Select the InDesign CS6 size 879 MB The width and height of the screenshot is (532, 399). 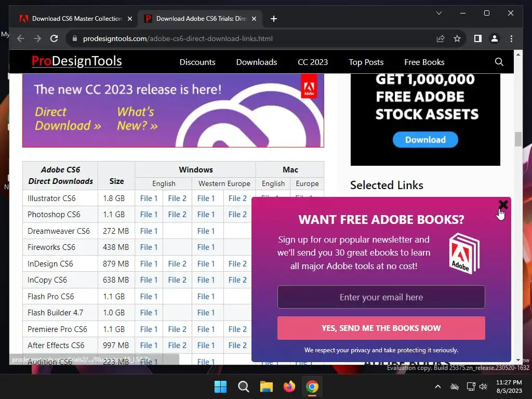click(x=116, y=263)
